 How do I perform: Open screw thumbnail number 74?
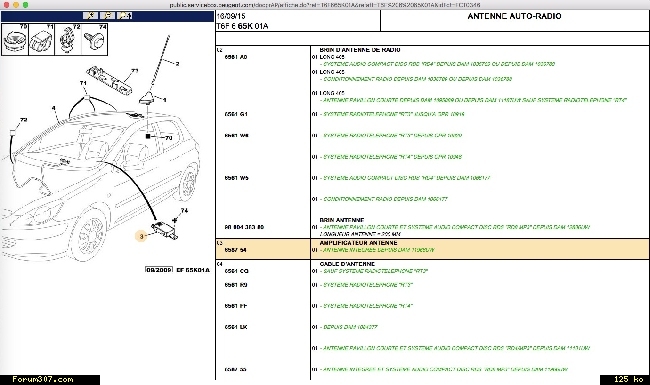[x=95, y=40]
